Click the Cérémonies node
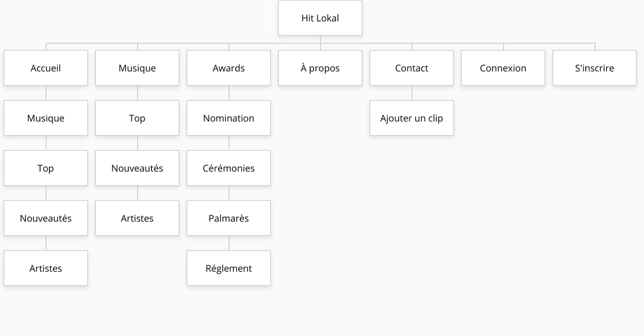 pos(229,168)
